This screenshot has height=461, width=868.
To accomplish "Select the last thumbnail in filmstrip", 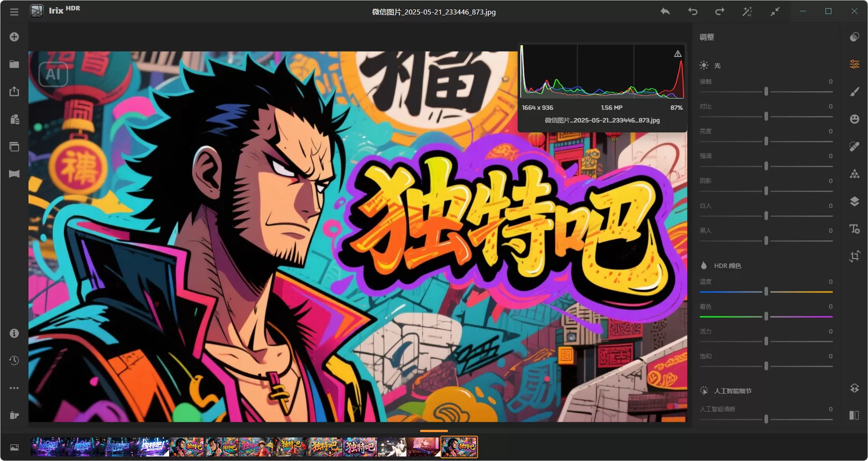I will [x=459, y=447].
